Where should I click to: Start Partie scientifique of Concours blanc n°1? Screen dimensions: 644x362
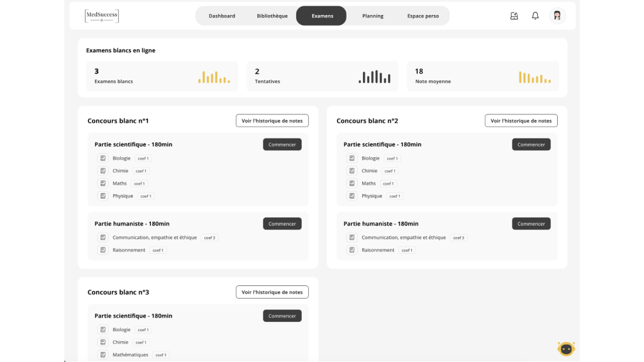282,145
